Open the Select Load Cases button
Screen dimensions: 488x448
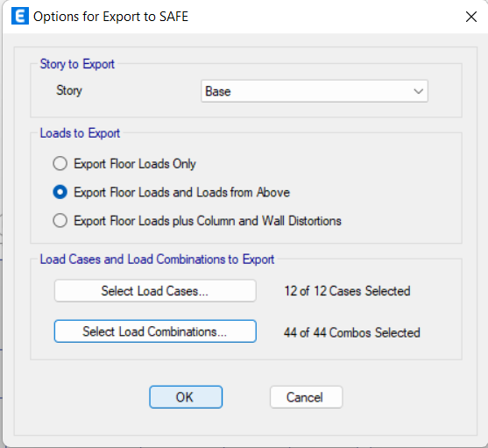155,291
